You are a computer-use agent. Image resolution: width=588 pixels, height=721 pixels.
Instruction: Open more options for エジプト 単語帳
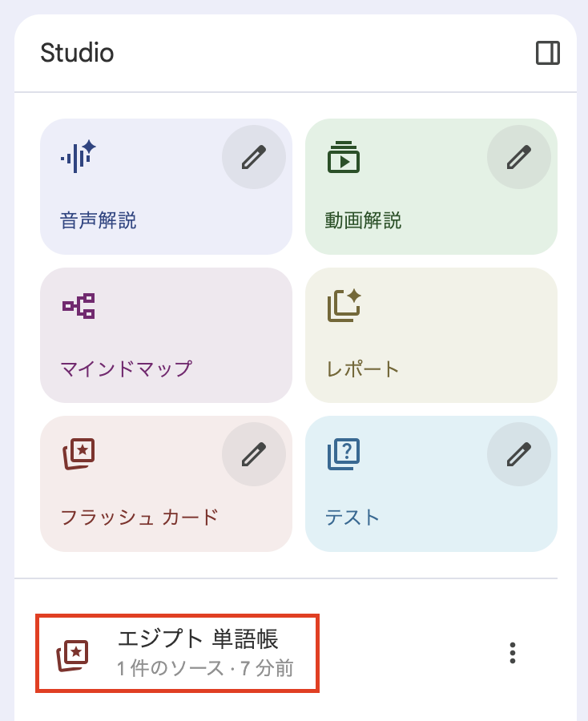pyautogui.click(x=513, y=653)
